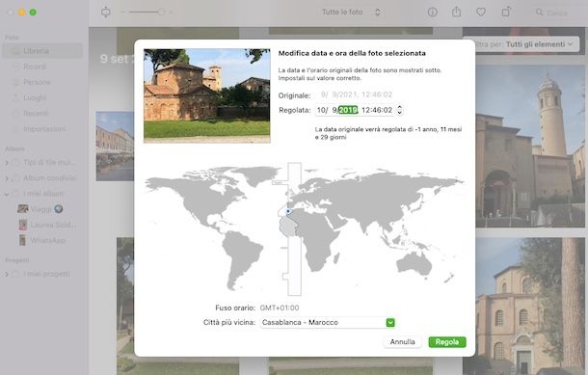Open the Viaggi album

[40, 209]
